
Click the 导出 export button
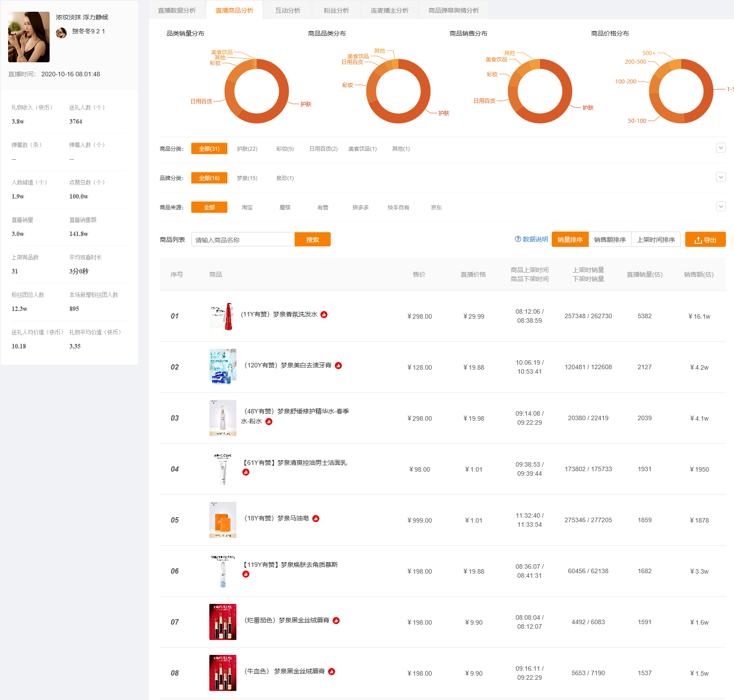pos(705,240)
